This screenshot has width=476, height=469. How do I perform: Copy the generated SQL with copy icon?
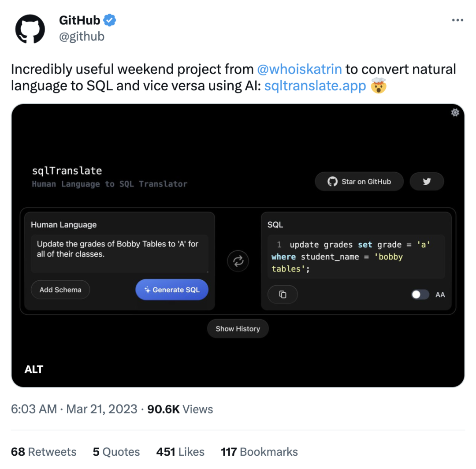point(283,294)
